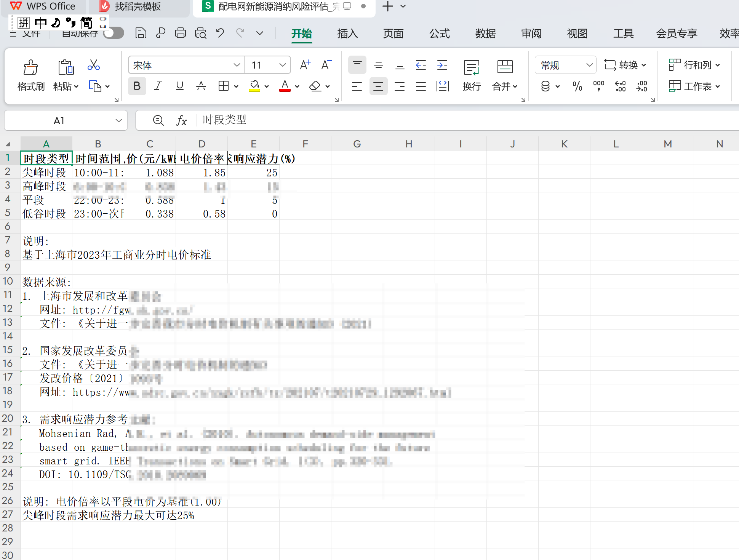Toggle the auto-save switch
Screen dimensions: 739x560
(114, 33)
